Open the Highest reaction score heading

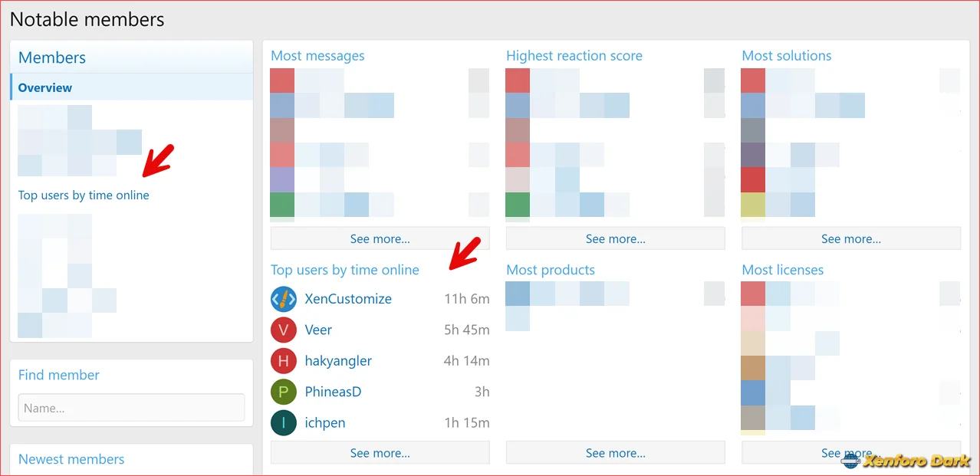tap(574, 55)
